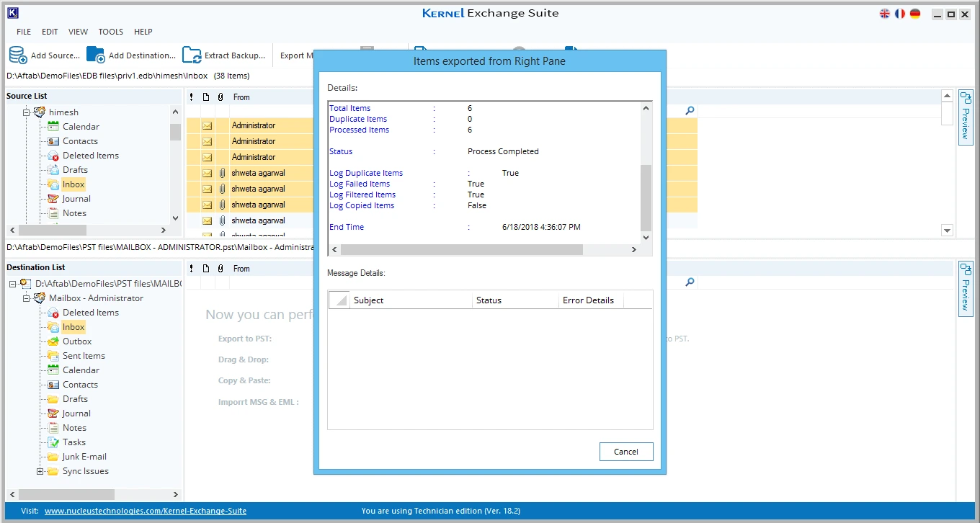Sort source mail list by importance column
The image size is (980, 523).
tap(192, 97)
